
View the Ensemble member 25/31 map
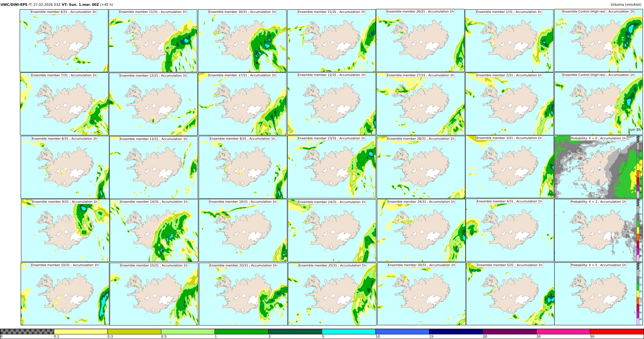coord(332,294)
